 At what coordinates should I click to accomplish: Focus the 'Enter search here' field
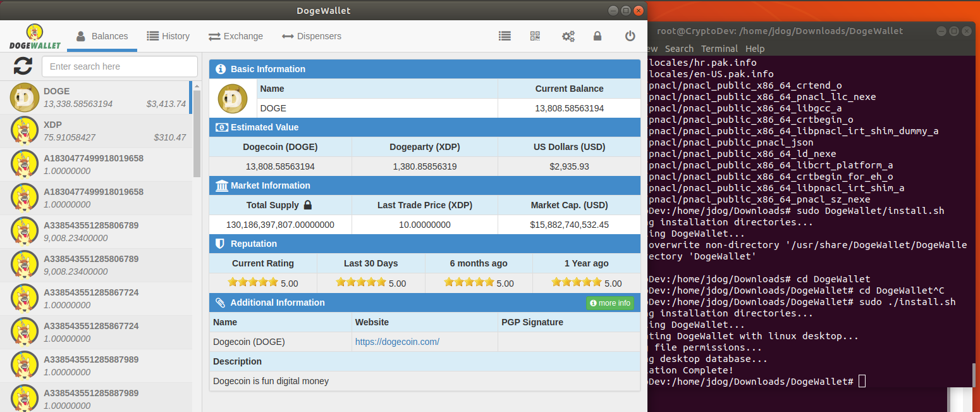119,66
